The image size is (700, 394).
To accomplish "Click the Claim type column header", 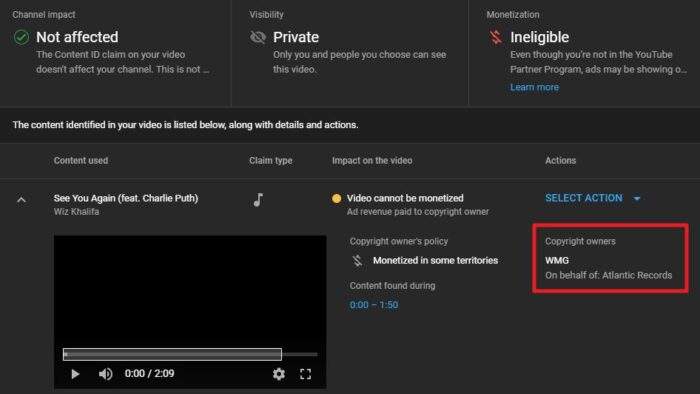I will (271, 161).
